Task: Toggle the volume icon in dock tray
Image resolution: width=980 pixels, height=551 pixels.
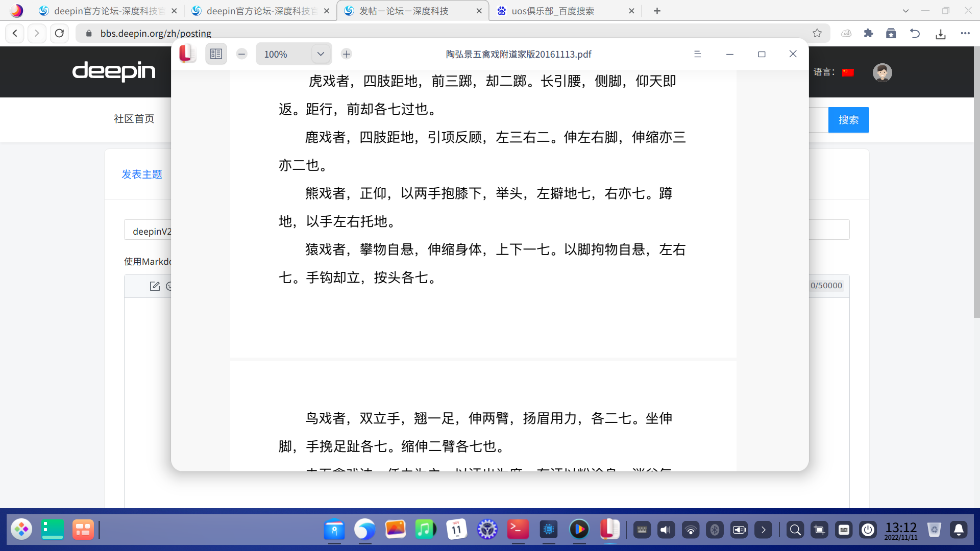Action: coord(666,530)
